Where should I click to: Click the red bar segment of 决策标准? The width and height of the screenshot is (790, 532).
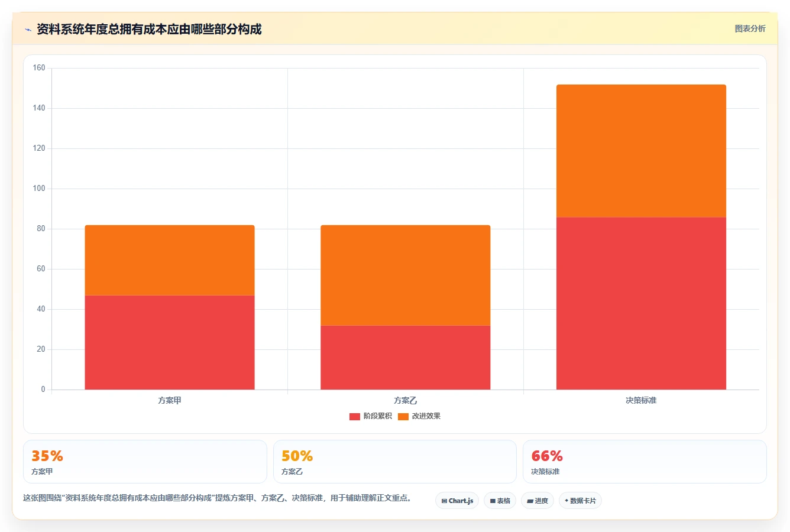tap(641, 303)
